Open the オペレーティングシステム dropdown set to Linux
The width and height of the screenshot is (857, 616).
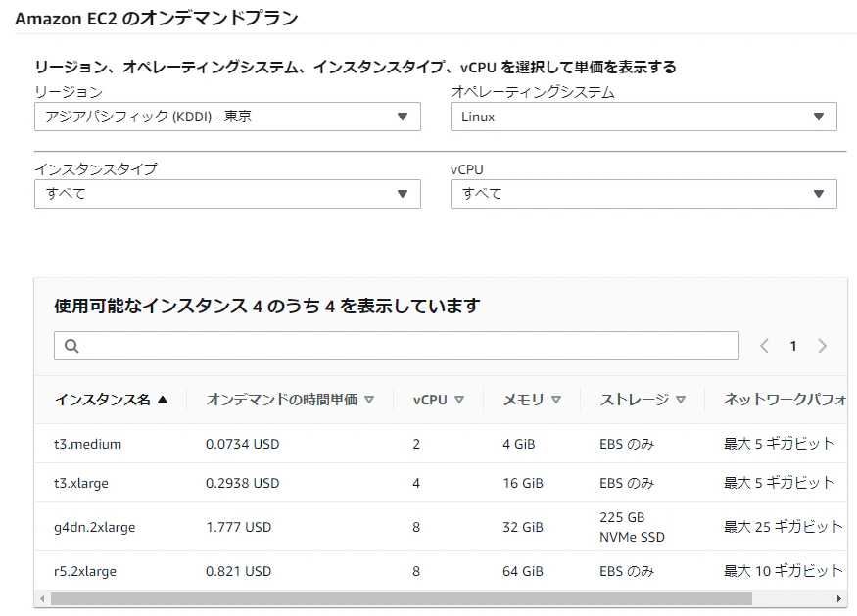tap(643, 117)
